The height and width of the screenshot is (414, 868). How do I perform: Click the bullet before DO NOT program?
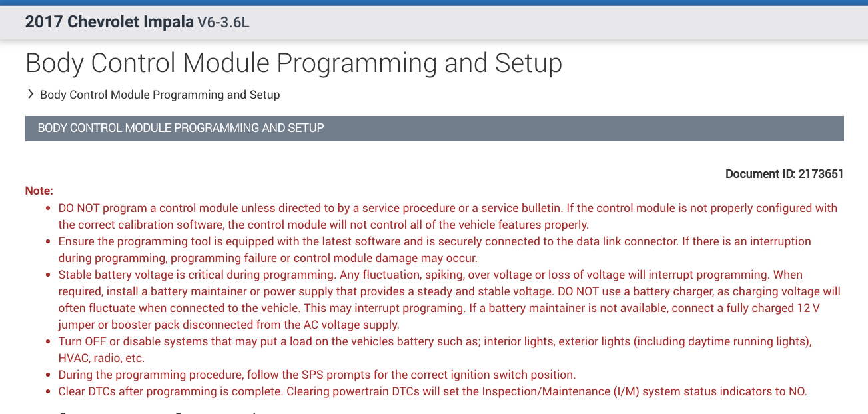49,208
